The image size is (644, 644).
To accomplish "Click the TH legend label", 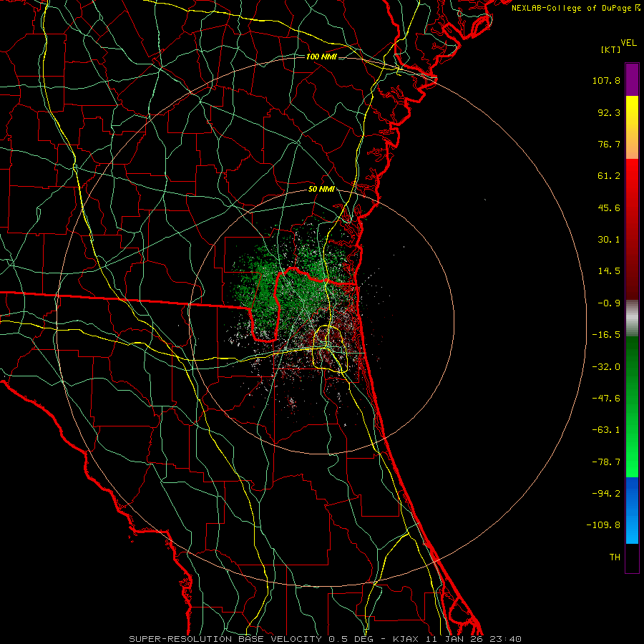I will [x=615, y=557].
